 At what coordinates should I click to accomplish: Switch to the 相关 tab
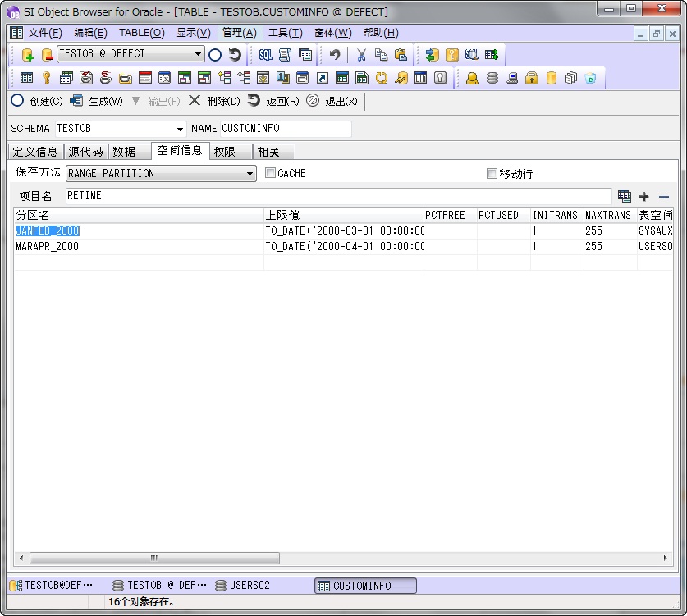point(274,152)
